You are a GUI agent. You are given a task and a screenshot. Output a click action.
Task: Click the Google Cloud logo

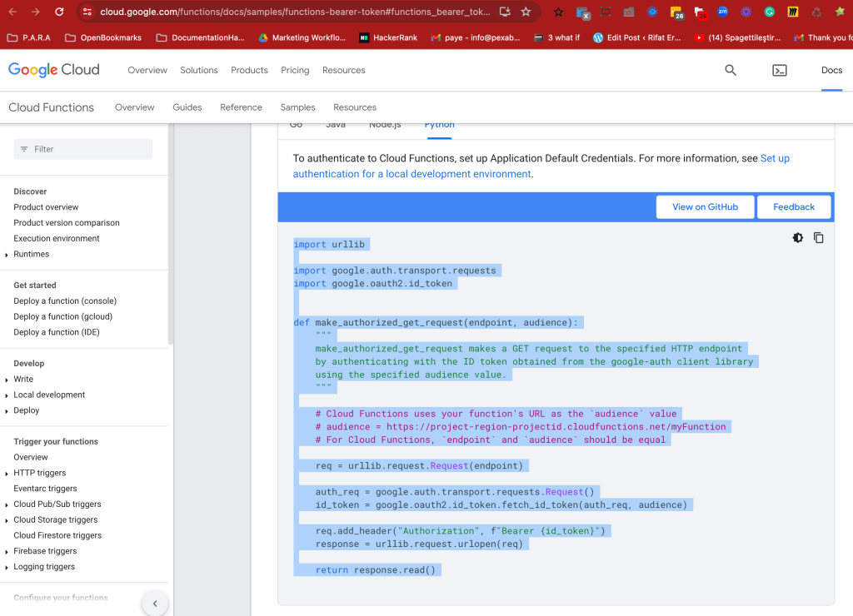coord(54,70)
